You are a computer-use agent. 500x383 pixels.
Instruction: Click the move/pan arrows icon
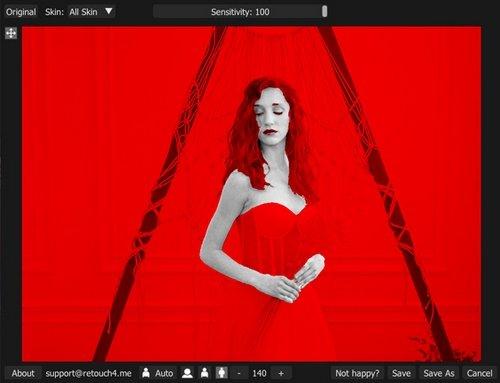coord(11,33)
